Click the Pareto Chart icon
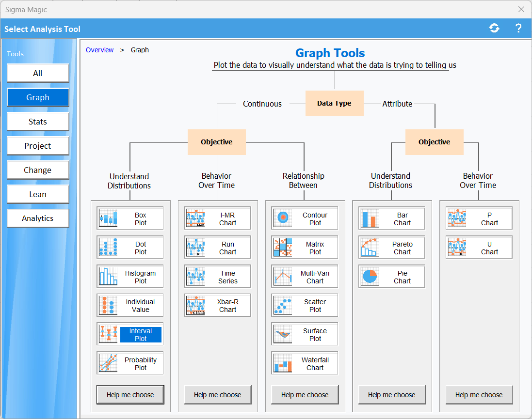The width and height of the screenshot is (532, 419). coord(370,247)
